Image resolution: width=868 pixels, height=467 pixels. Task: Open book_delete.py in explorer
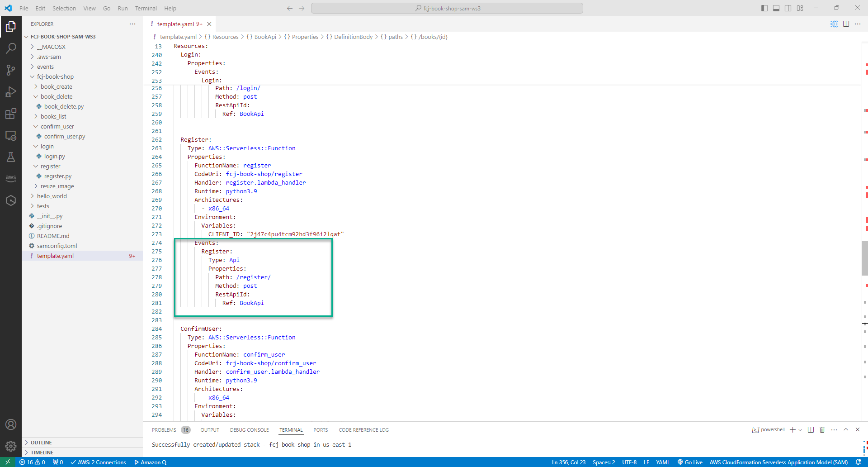[64, 106]
